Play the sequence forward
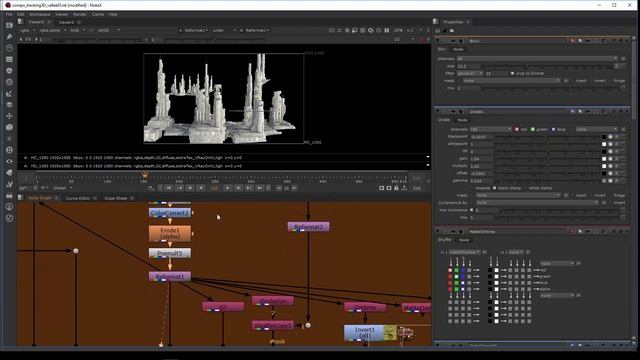Viewport: 640px width, 360px height. [x=228, y=188]
